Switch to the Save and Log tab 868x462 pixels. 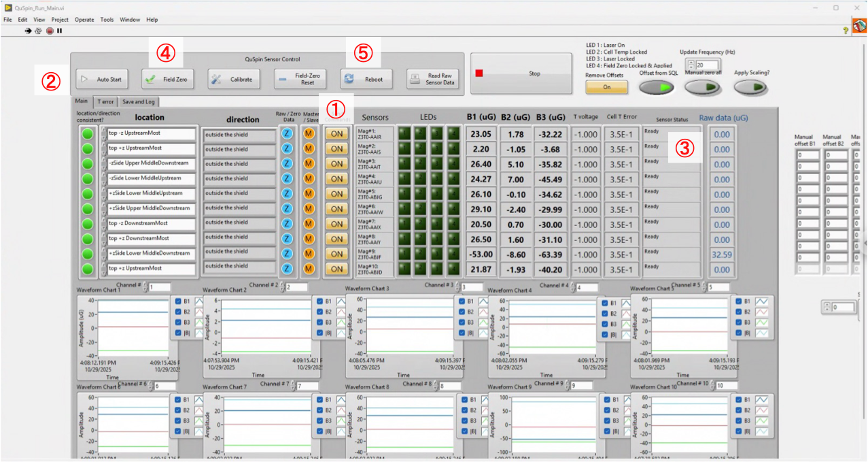coord(138,102)
